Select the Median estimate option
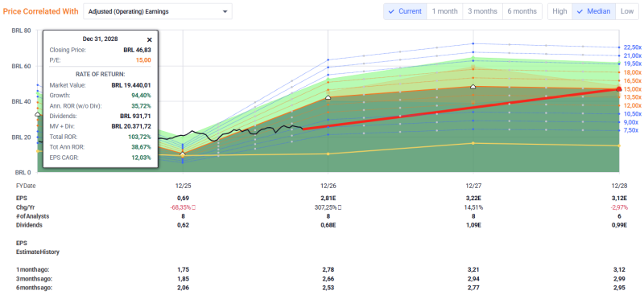This screenshot has height=303, width=644. (593, 11)
